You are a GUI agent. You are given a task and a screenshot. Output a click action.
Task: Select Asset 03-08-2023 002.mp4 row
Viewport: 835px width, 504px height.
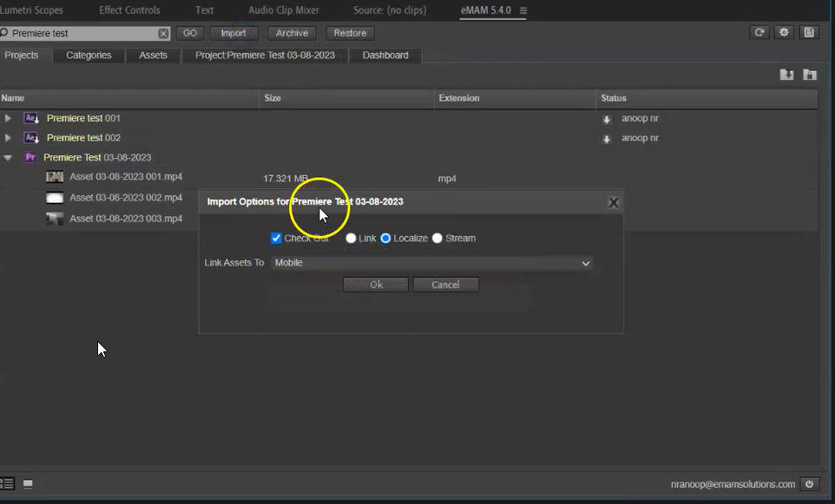click(126, 198)
